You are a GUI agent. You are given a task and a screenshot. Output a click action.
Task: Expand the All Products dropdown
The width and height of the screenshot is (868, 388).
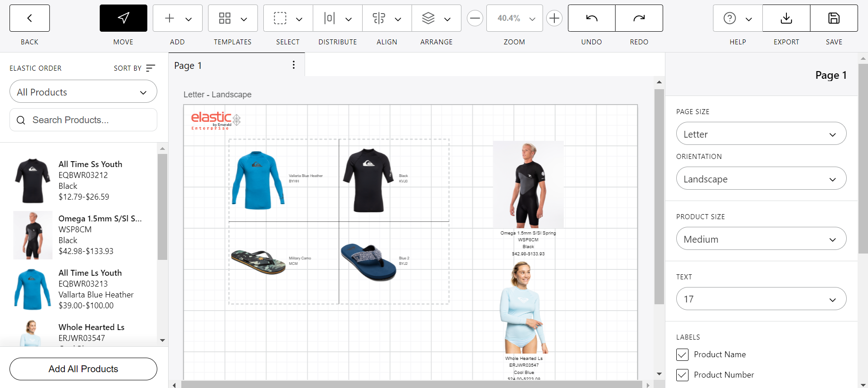(x=83, y=92)
